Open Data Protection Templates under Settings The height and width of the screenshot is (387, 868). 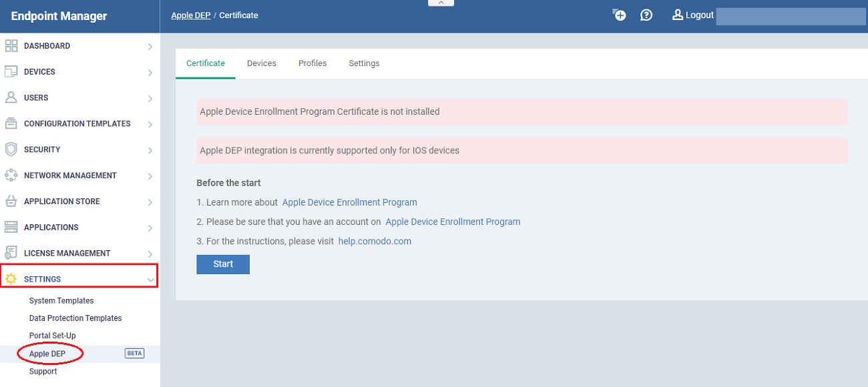point(75,318)
